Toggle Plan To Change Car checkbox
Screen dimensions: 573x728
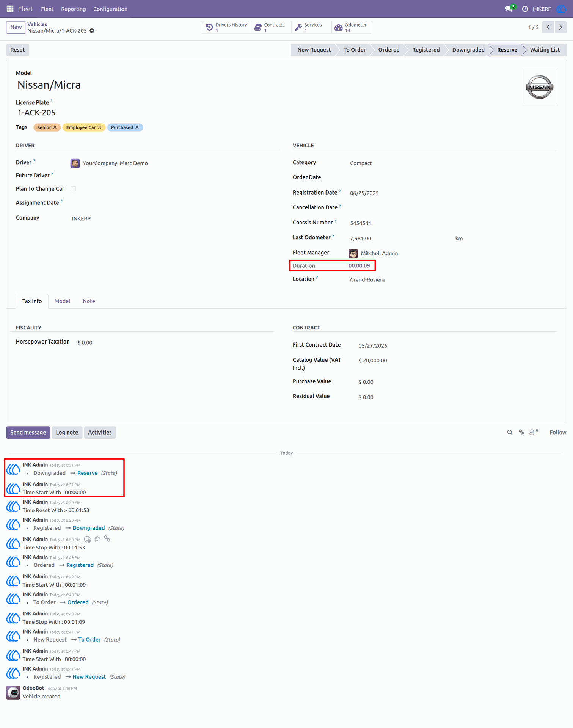coord(73,189)
